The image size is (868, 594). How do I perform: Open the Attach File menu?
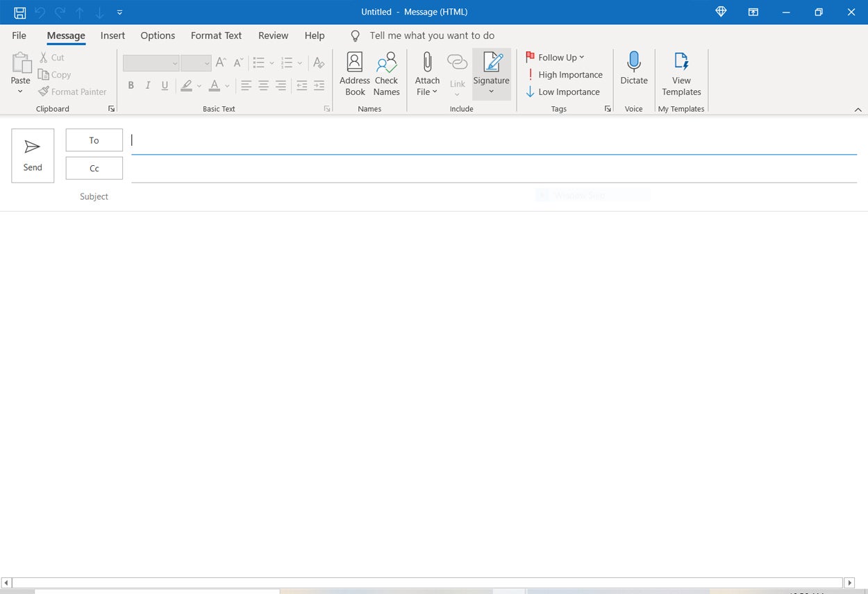click(427, 74)
